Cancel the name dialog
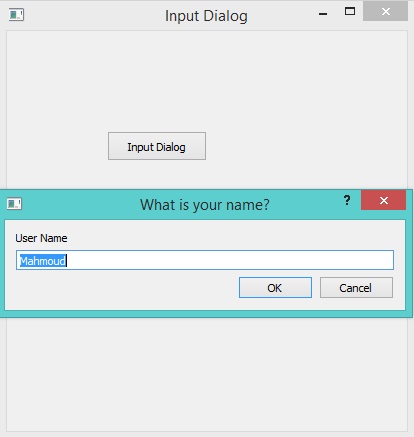Image resolution: width=414 pixels, height=437 pixels. tap(356, 287)
